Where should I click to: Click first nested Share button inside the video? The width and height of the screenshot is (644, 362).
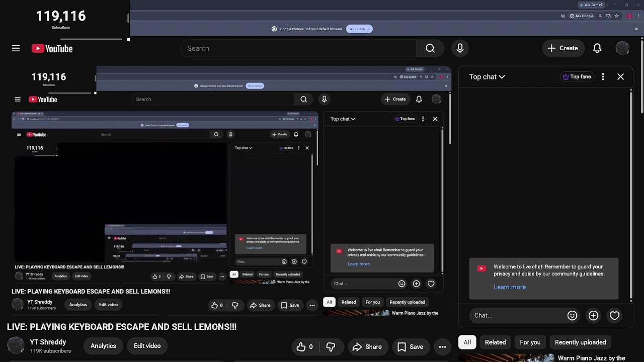point(260,305)
